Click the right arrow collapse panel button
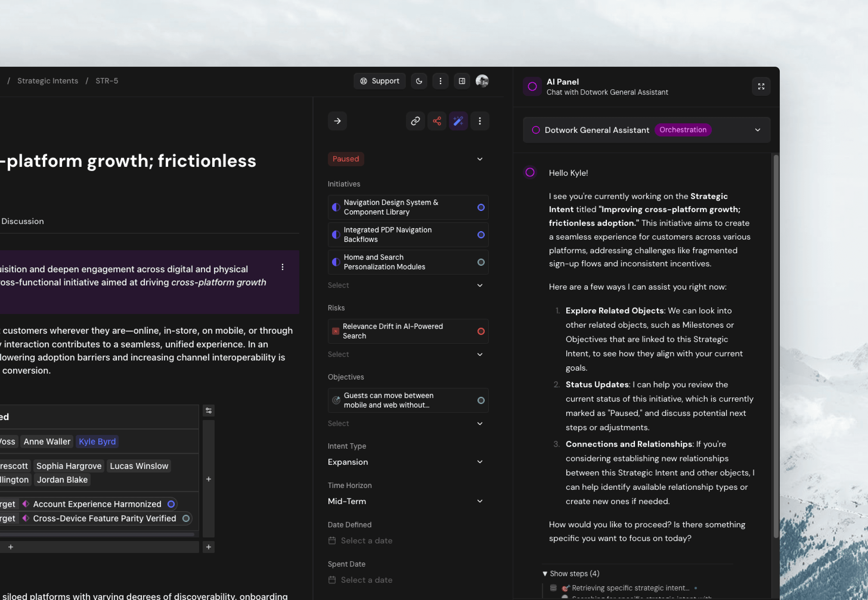 point(337,121)
